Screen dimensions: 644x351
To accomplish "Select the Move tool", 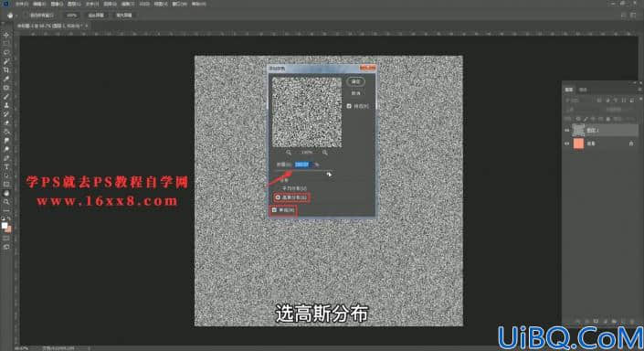I will click(x=6, y=35).
